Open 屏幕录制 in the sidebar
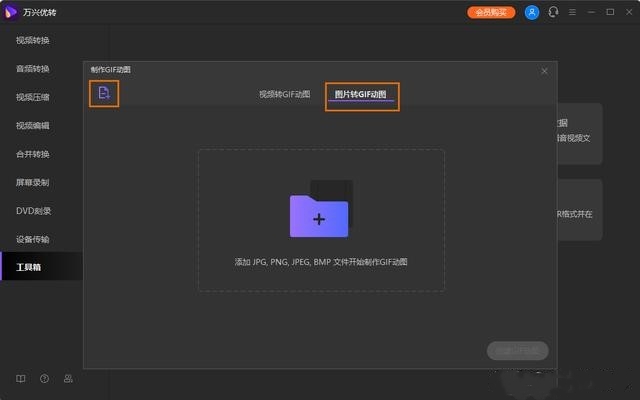This screenshot has width=640, height=400. pos(33,182)
